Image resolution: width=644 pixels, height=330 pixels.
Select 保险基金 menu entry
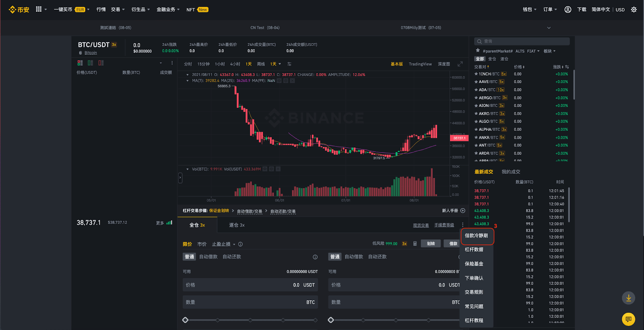(474, 264)
